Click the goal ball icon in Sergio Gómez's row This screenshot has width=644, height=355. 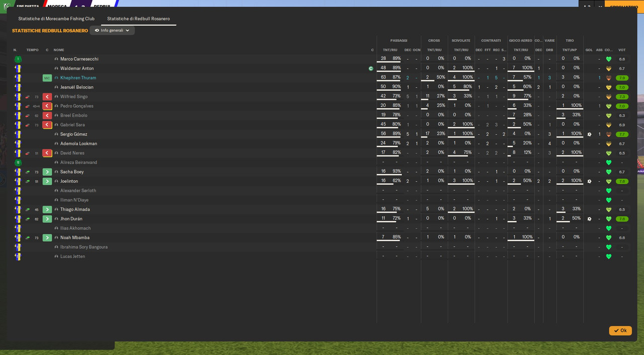(589, 134)
